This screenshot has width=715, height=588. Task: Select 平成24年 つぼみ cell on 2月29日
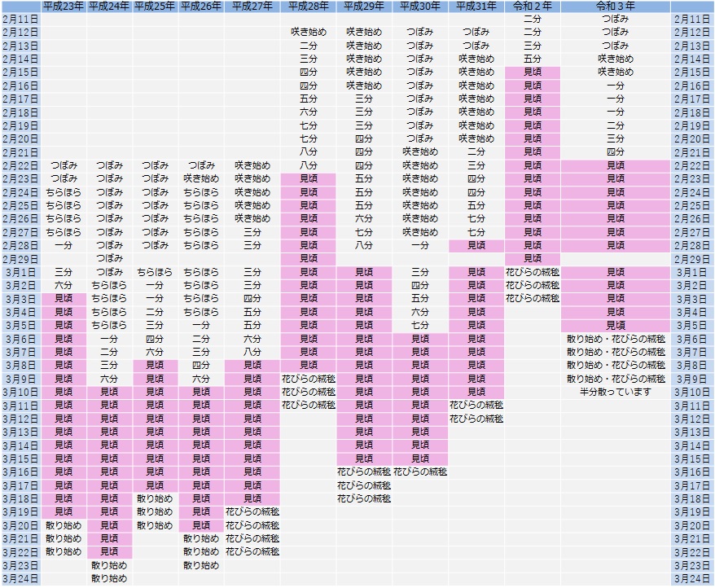pos(108,258)
